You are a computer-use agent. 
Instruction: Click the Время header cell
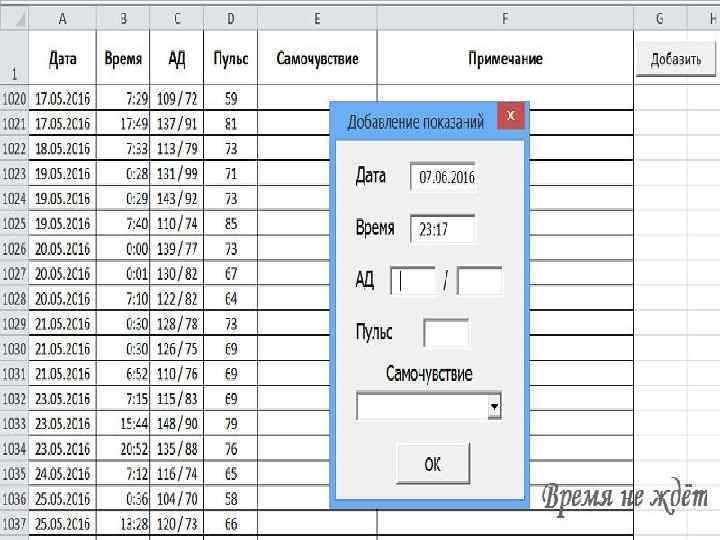click(x=123, y=58)
